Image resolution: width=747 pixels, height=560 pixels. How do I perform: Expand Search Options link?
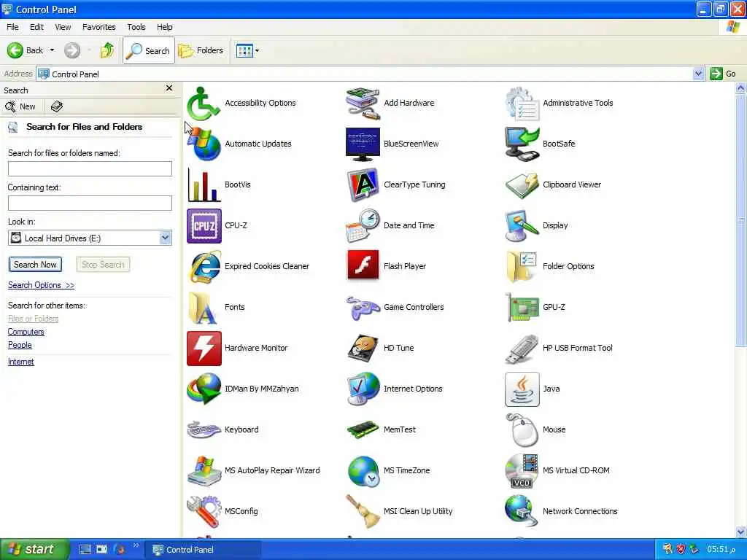(41, 285)
